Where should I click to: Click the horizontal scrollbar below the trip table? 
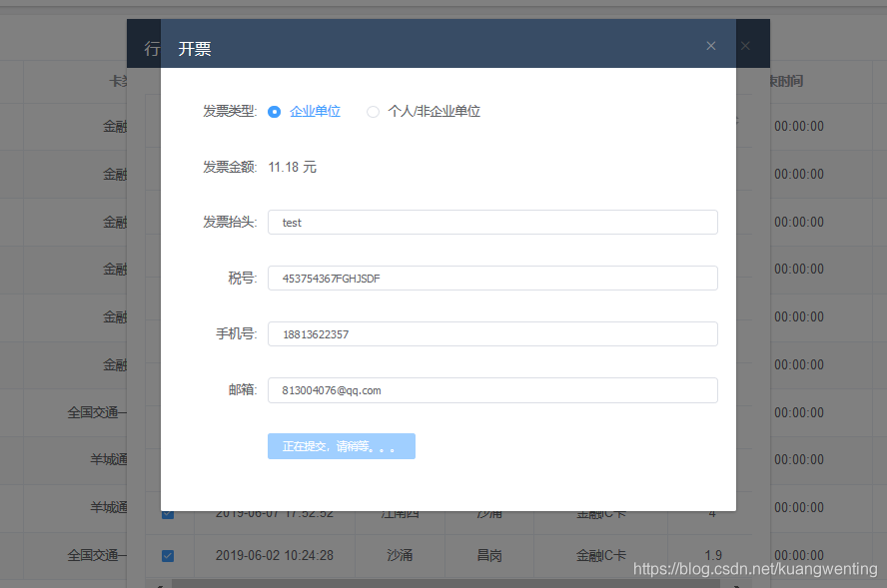tap(445, 583)
